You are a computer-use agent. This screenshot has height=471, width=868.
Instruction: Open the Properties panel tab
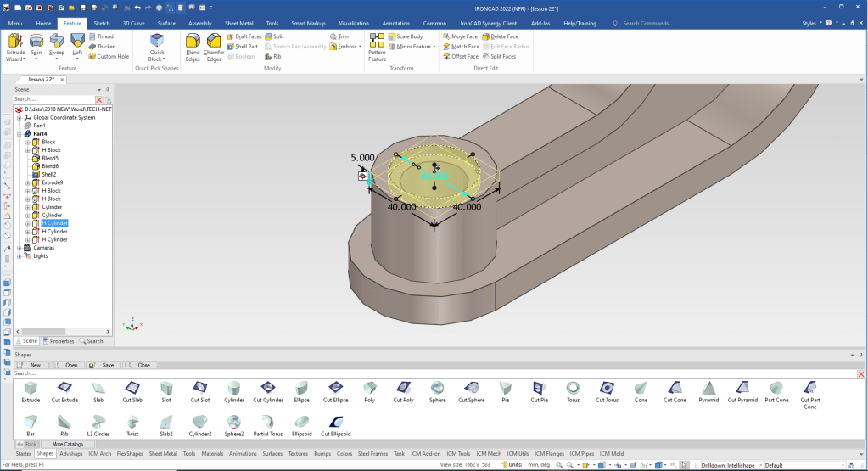(x=59, y=341)
